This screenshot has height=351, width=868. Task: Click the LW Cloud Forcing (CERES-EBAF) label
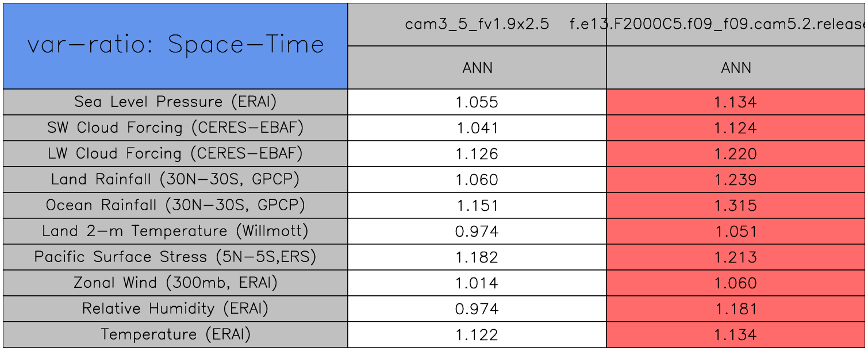click(175, 153)
